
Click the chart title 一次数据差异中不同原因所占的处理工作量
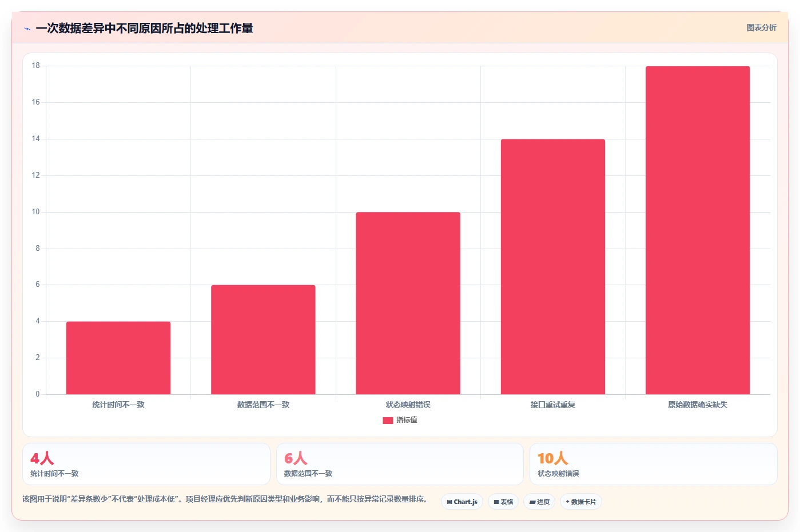pyautogui.click(x=144, y=29)
